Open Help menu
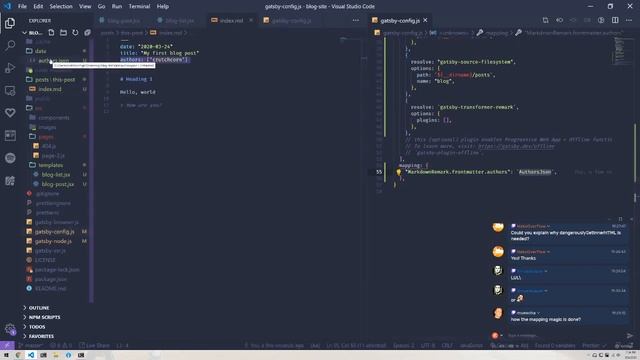640x360 pixels. [162, 6]
